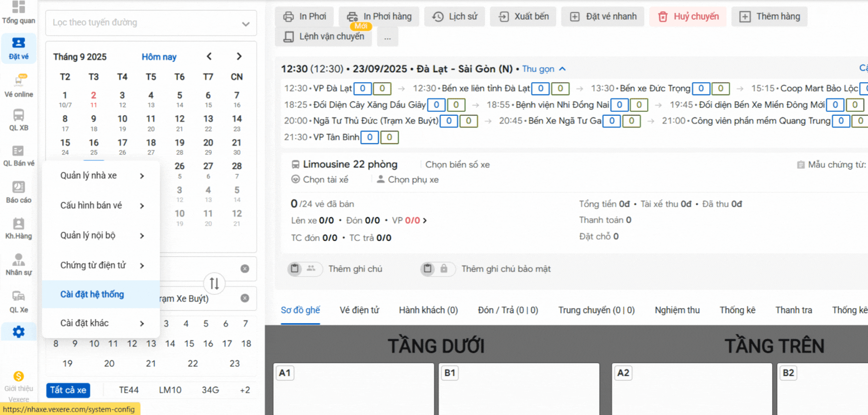The width and height of the screenshot is (868, 415).
Task: Select seat A1 on lower floor
Action: pos(353,388)
